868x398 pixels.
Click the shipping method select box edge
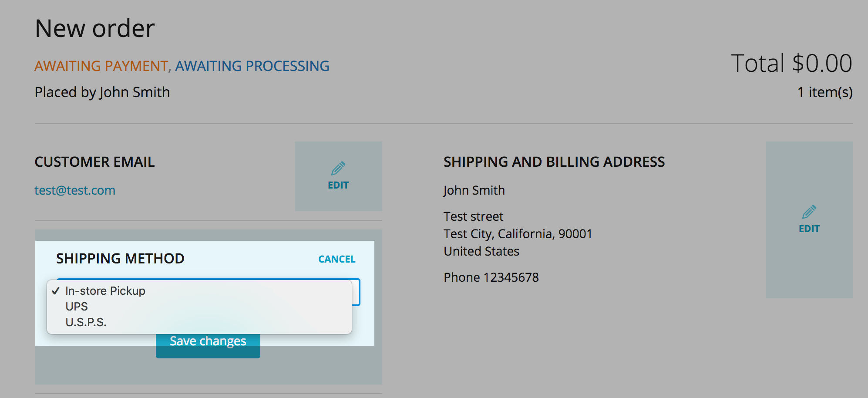click(356, 293)
